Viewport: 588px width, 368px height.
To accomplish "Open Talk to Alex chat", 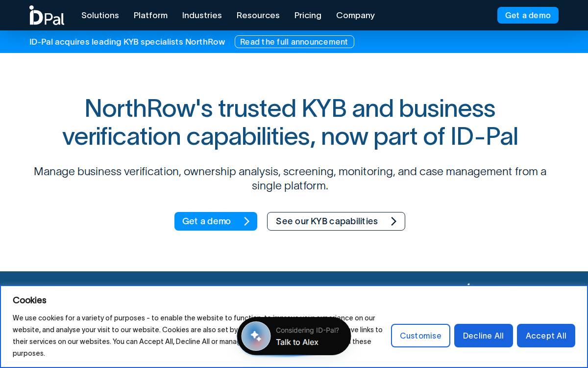I will pos(294,336).
